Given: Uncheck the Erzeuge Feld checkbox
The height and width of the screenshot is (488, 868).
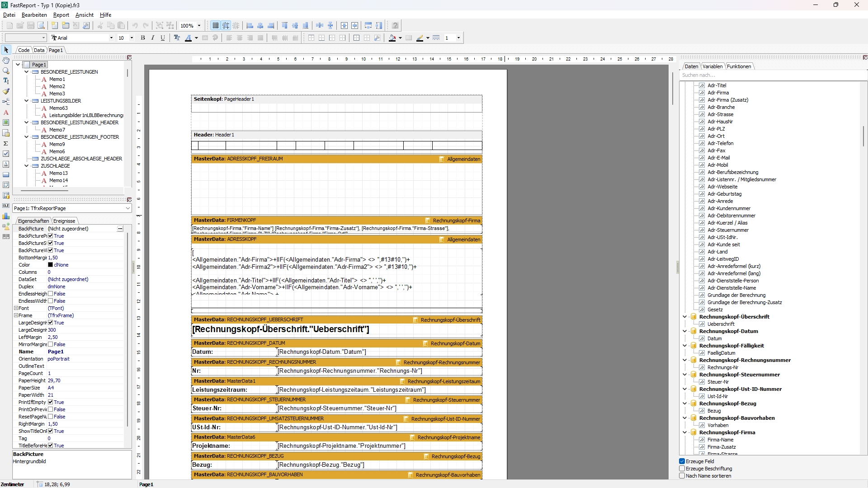Looking at the screenshot, I should (682, 461).
